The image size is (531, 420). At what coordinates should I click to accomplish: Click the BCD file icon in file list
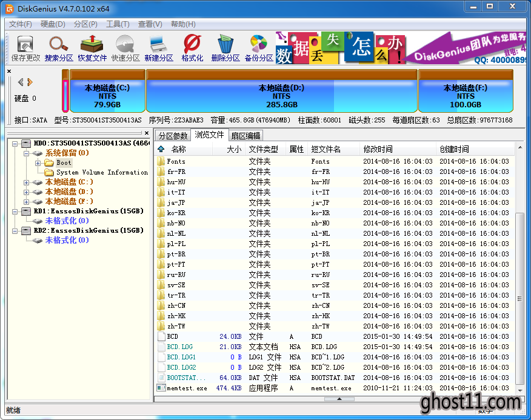pyautogui.click(x=161, y=336)
